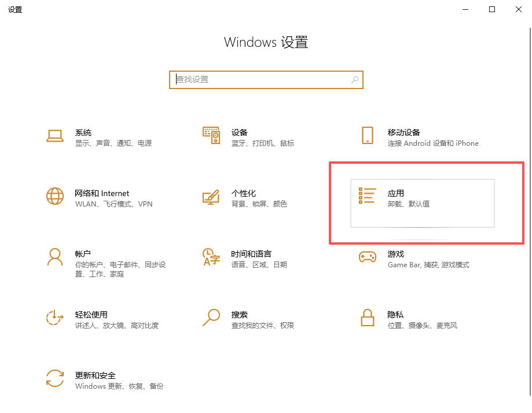Viewport: 532px width, 413px height.
Task: Select the 应用 category title
Action: [395, 193]
